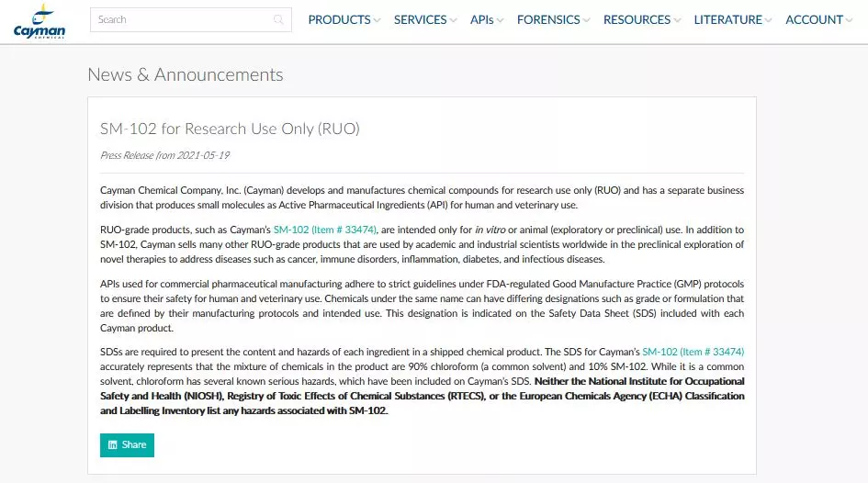Expand the FORENSICS dropdown chevron
868x483 pixels.
pos(587,20)
